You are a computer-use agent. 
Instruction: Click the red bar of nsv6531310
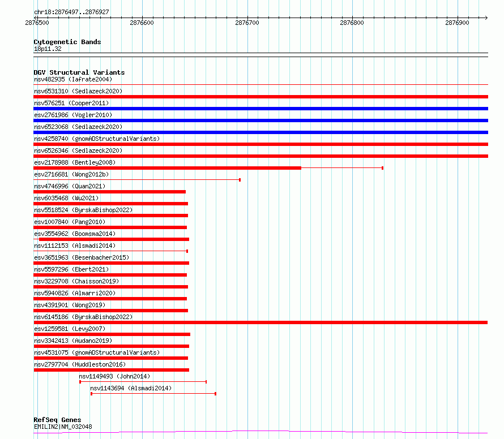point(260,97)
